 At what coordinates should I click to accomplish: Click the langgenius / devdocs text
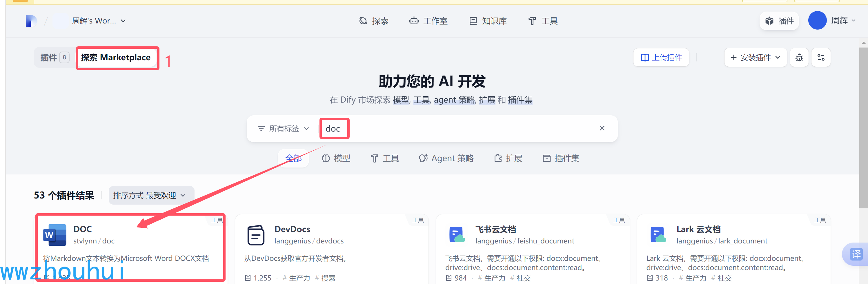[x=309, y=241]
